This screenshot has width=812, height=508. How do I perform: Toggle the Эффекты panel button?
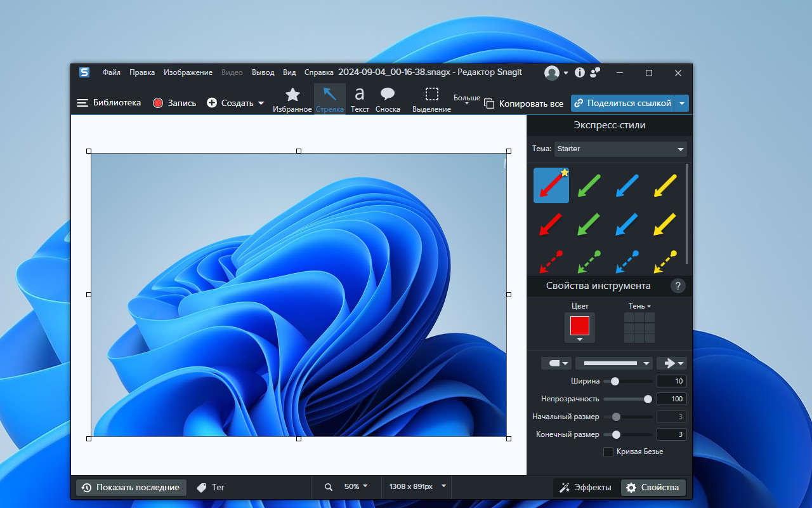click(585, 487)
